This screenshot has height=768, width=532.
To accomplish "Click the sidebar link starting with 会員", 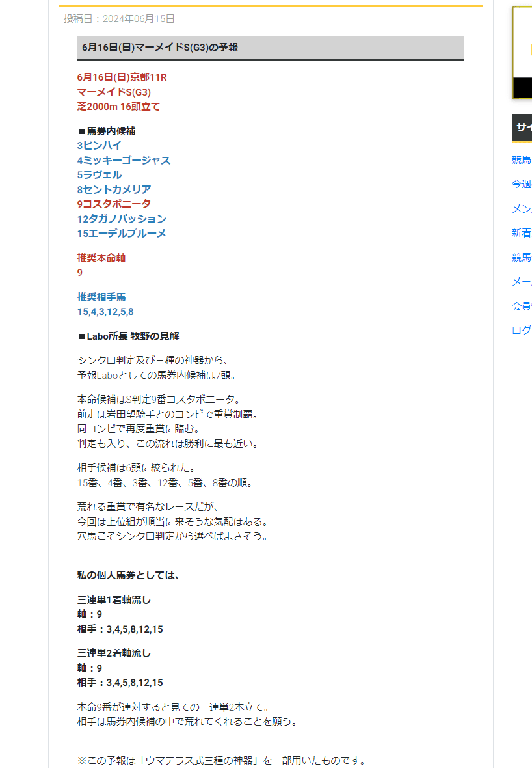I will [x=522, y=306].
